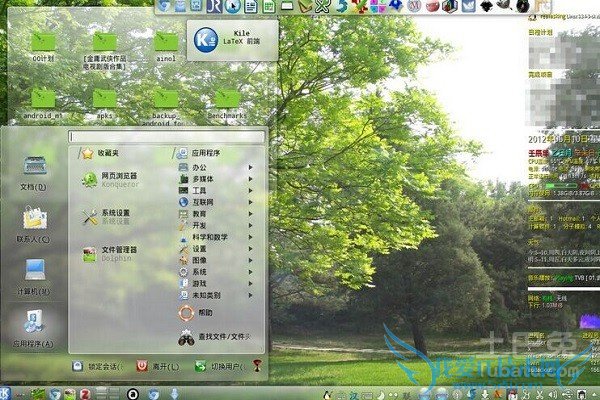Open the android_m folder
Screen dimensions: 600x400
(43, 104)
